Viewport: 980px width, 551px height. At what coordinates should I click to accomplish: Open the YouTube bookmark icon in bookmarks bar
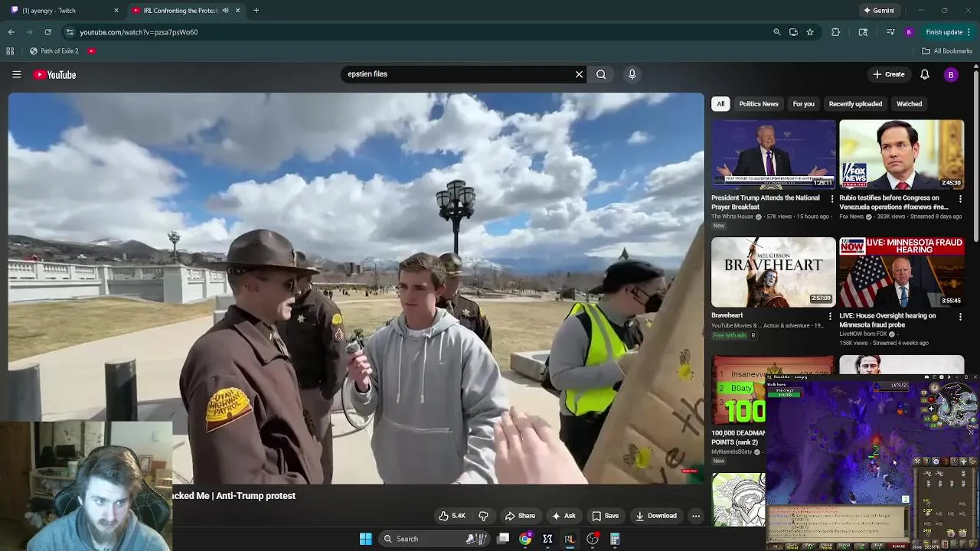tap(91, 51)
